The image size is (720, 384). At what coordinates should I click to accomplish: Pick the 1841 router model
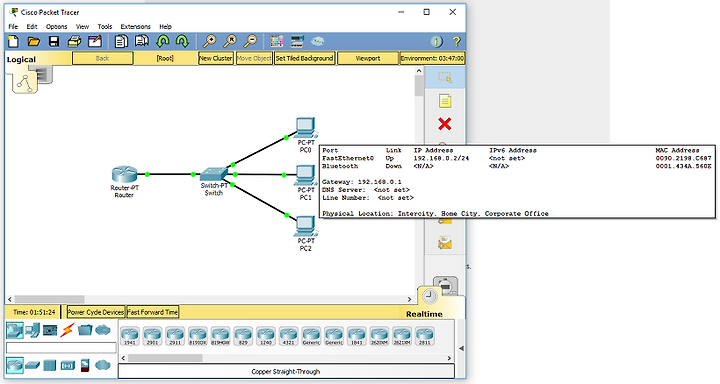[x=356, y=336]
